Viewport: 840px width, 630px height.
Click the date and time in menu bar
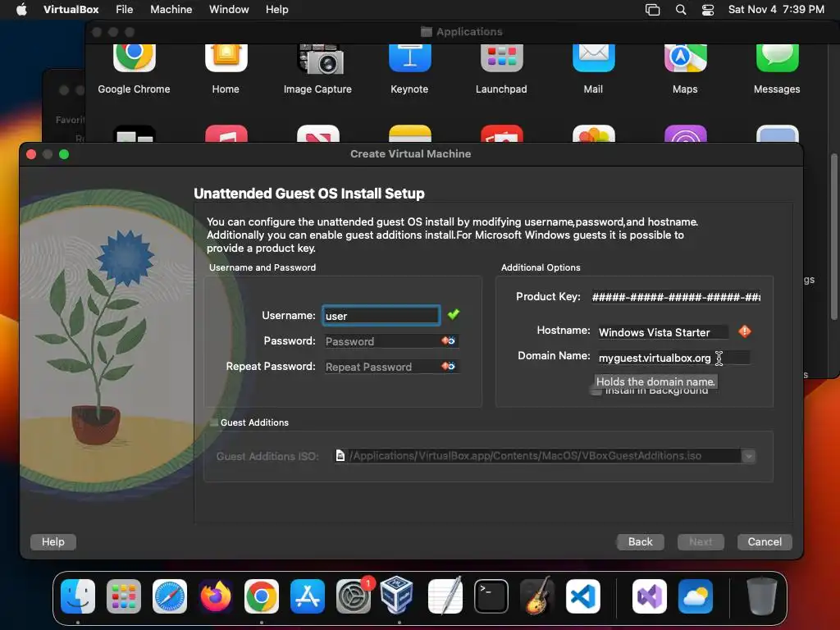776,10
